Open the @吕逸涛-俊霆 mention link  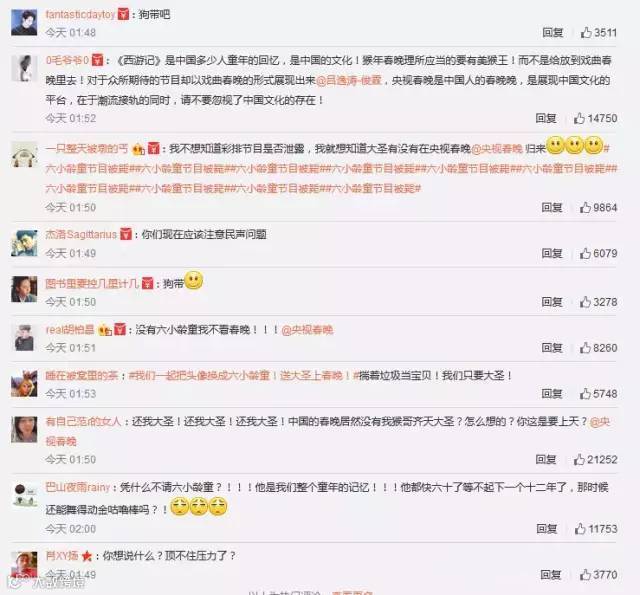[349, 80]
